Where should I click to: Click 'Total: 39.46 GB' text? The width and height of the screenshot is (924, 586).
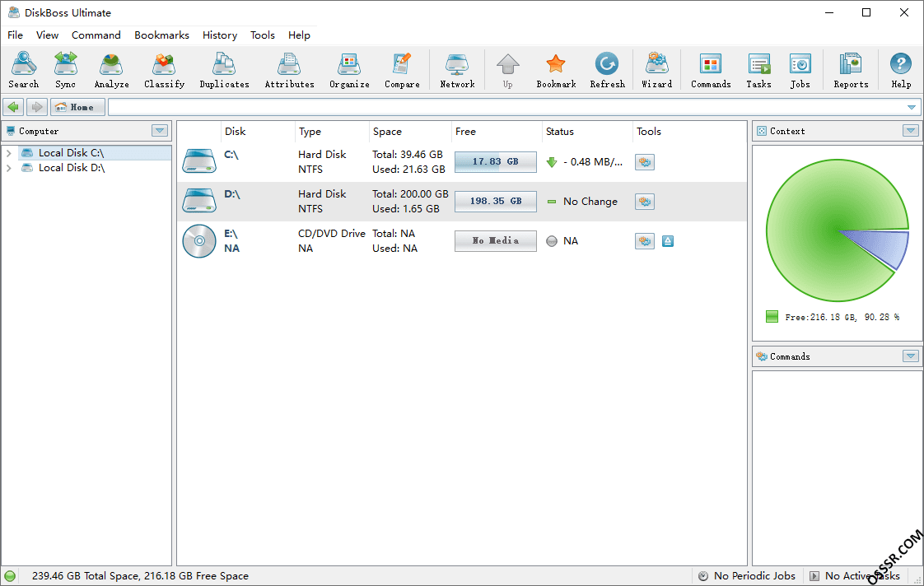click(x=407, y=154)
